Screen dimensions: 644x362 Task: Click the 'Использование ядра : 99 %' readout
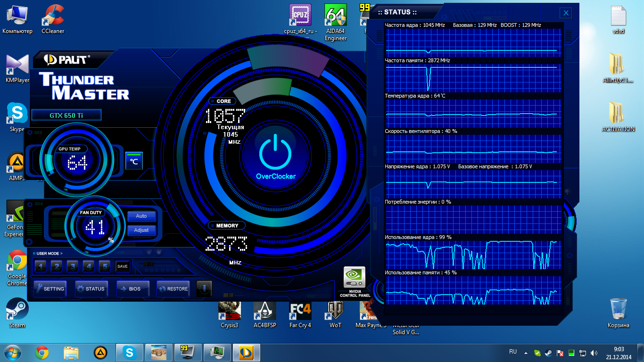coord(418,237)
